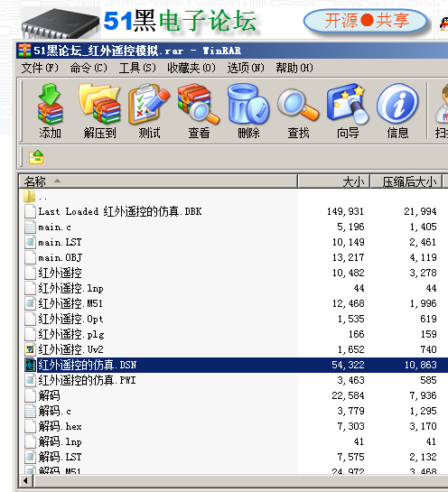Screen dimensions: 448x492
Task: Select the parent folder '..' icon
Action: tap(30, 196)
